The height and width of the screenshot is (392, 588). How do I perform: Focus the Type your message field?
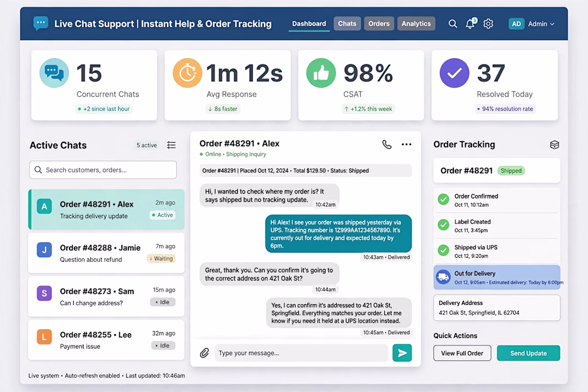(301, 353)
